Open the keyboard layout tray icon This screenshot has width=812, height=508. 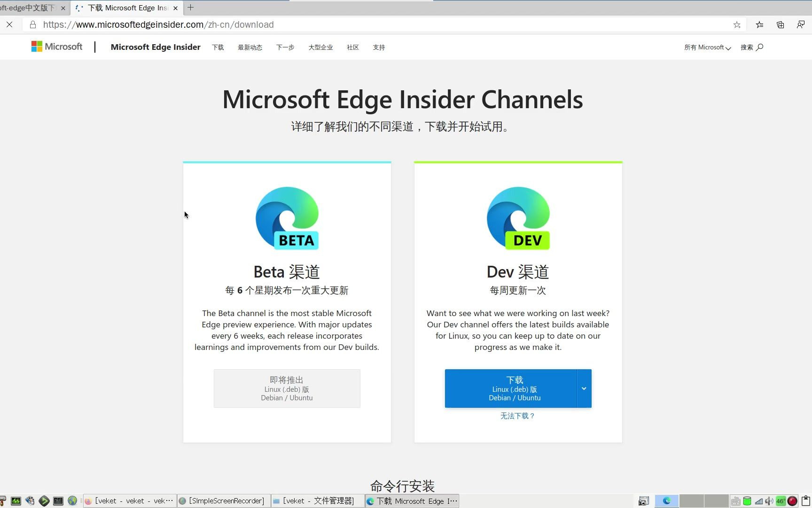tap(736, 501)
